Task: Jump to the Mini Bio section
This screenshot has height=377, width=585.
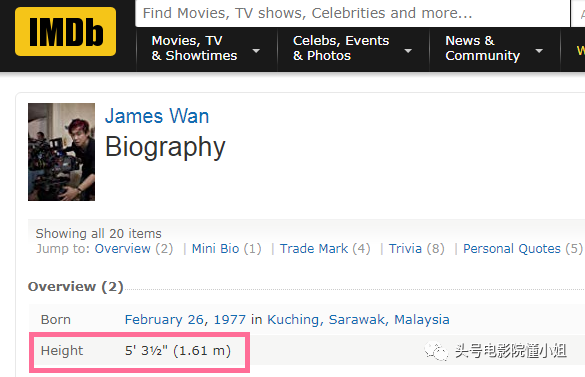Action: [x=215, y=249]
